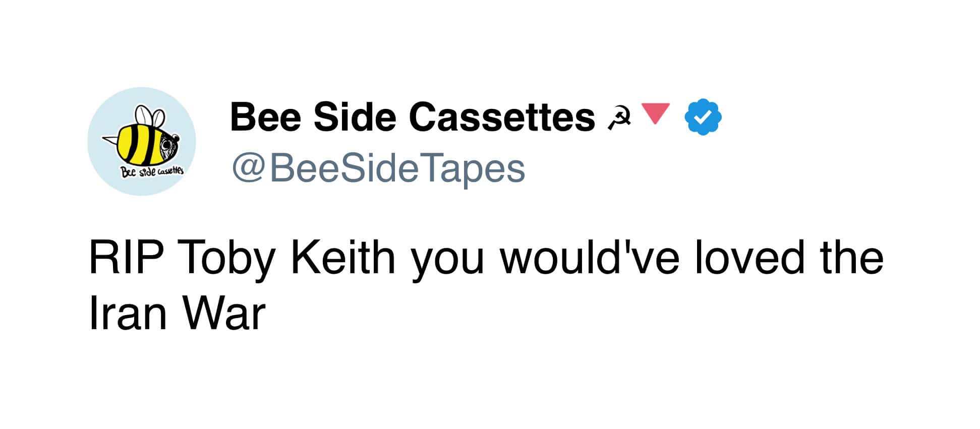This screenshot has width=980, height=429.
Task: Click the blue verified checkmark badge
Action: (703, 117)
